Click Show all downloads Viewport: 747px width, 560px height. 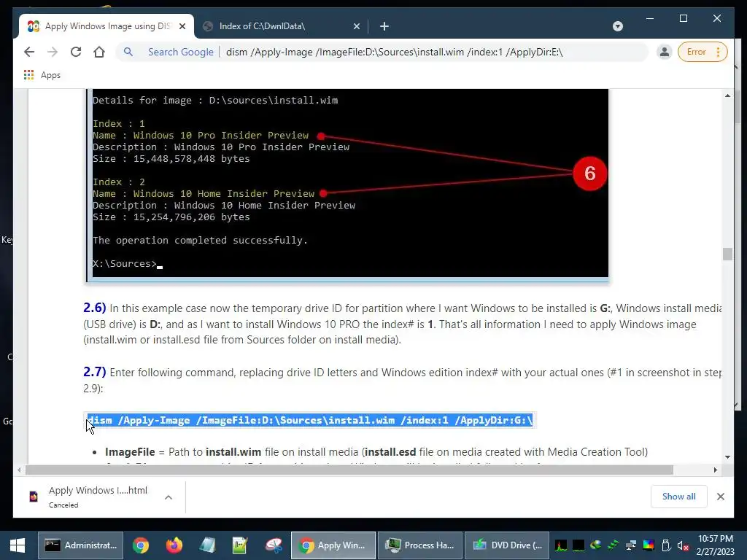[678, 496]
